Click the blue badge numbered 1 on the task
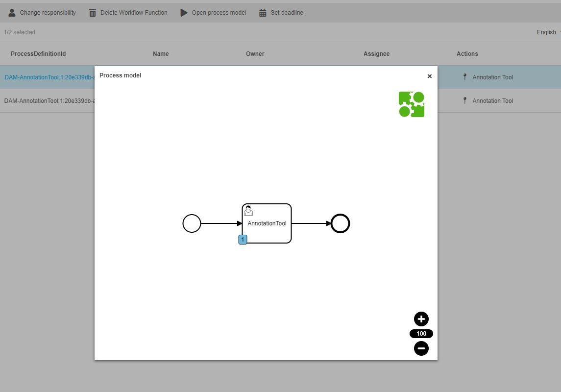The image size is (561, 392). click(x=243, y=240)
